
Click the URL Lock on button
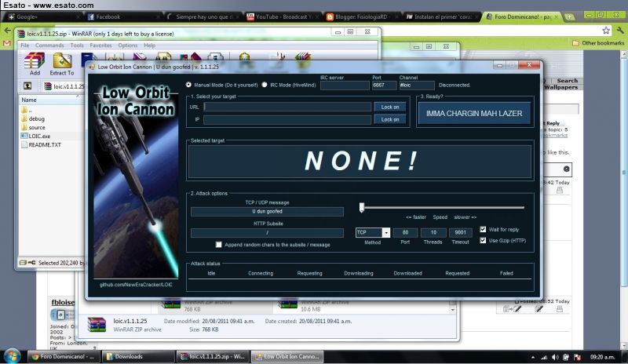point(390,107)
